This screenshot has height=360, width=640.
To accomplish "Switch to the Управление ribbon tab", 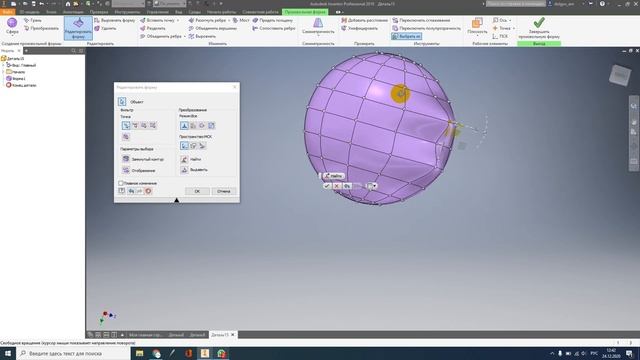I will click(x=158, y=12).
